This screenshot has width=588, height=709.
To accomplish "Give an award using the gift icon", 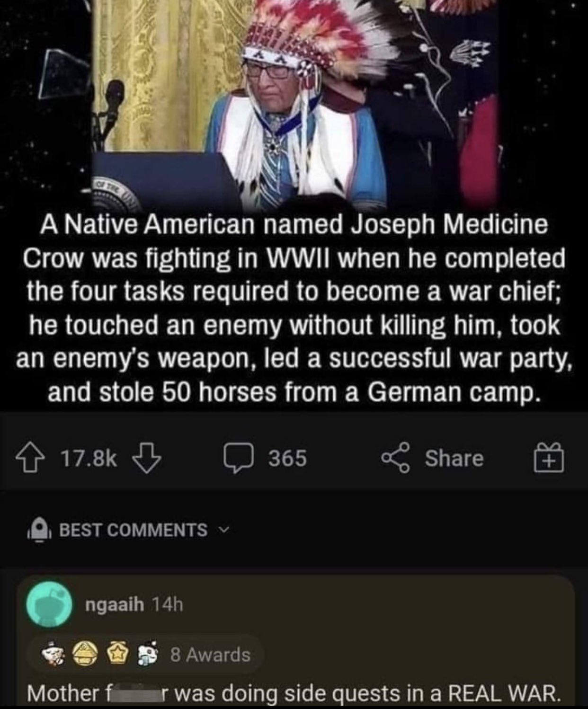I will pyautogui.click(x=550, y=458).
